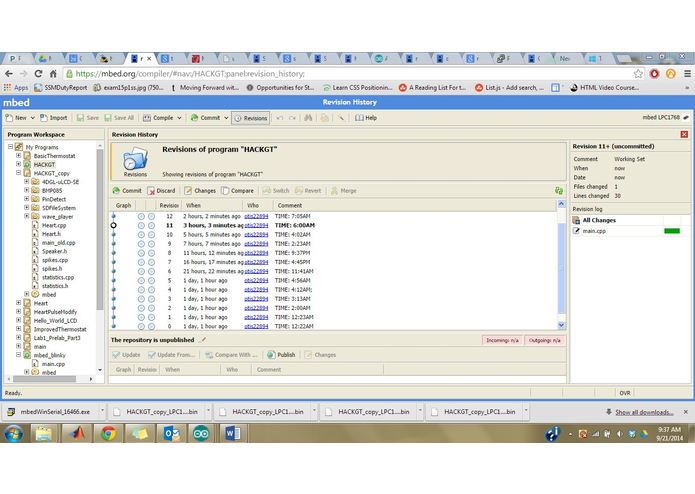Click the browser reload icon
The width and height of the screenshot is (695, 494).
(x=38, y=74)
